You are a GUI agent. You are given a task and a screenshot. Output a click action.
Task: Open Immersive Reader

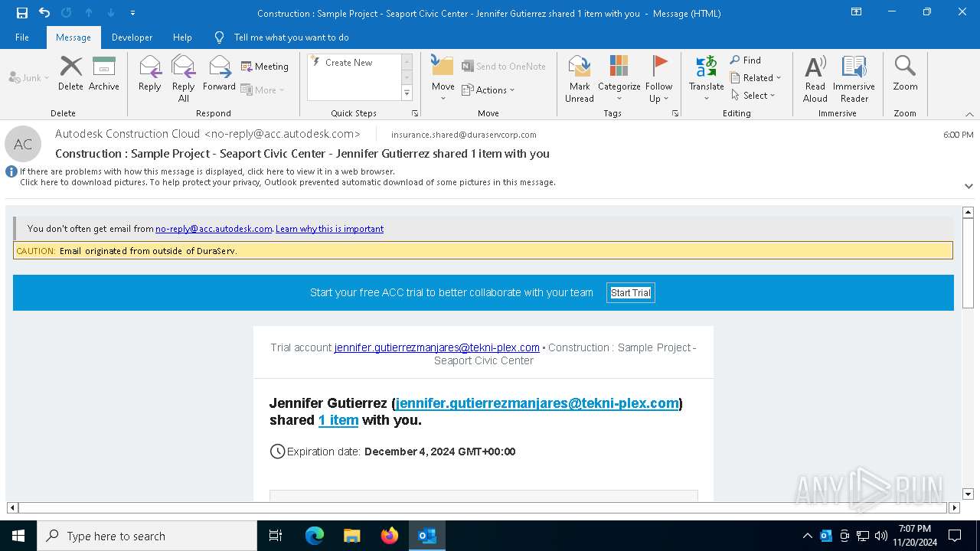tap(854, 78)
